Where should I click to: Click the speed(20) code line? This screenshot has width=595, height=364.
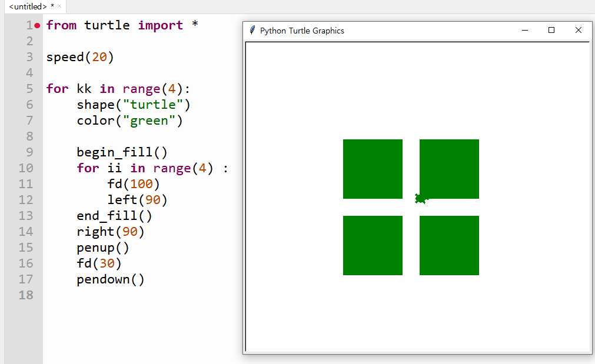pyautogui.click(x=80, y=57)
